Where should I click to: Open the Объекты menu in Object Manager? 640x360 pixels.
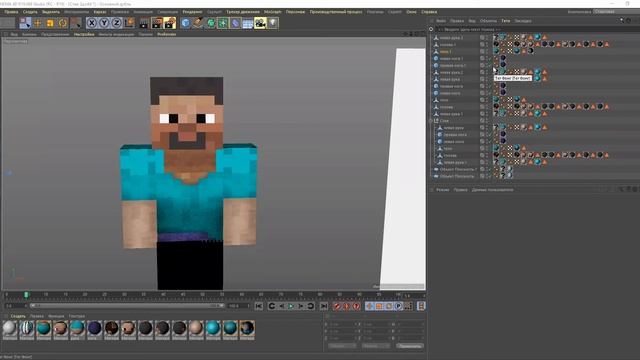point(488,20)
